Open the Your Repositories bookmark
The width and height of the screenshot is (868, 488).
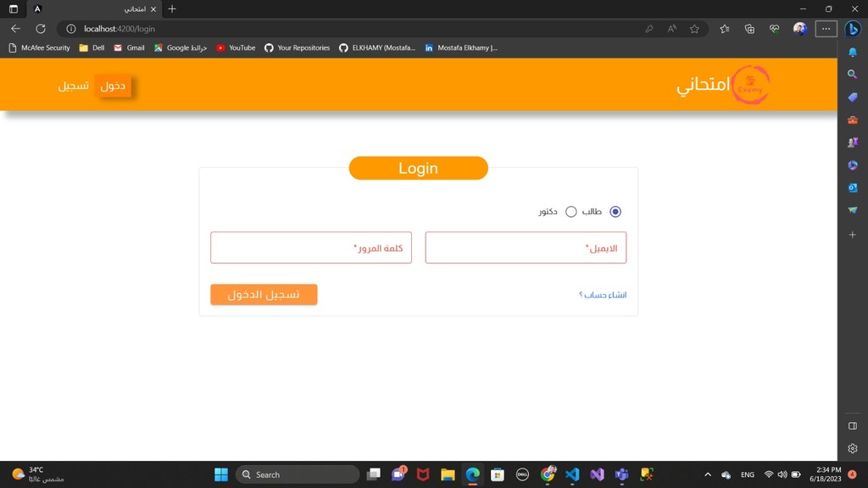pos(298,47)
